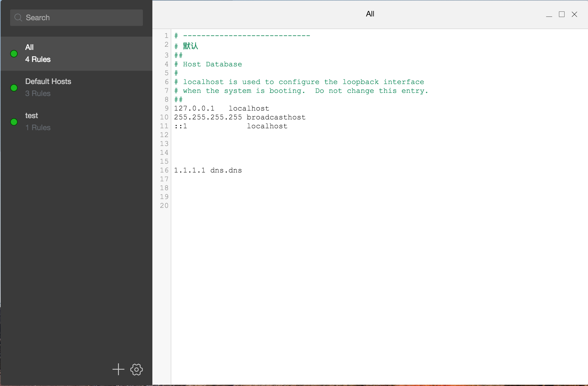Close the hosts editor window
Viewport: 588px width, 386px height.
point(574,15)
